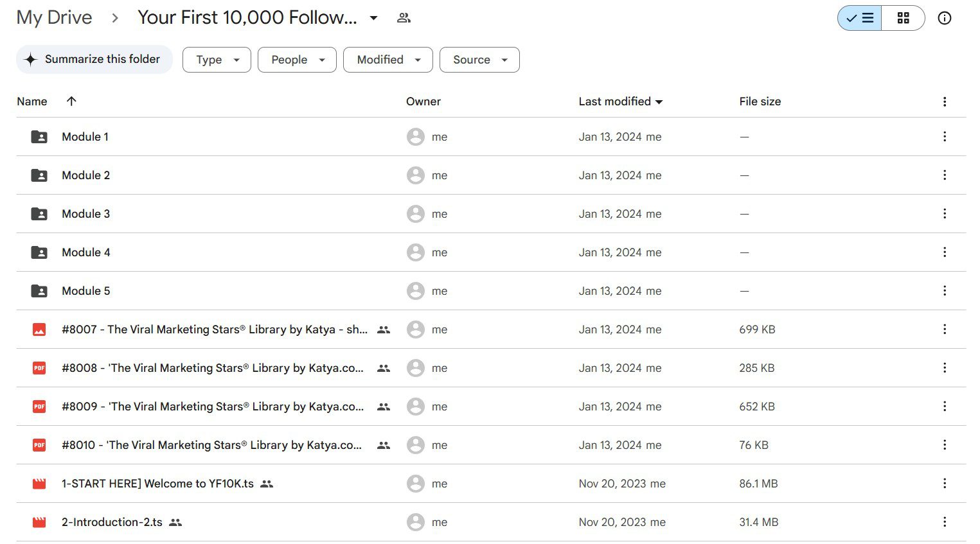This screenshot has height=544, width=980.
Task: Click the shared people icon beside folder title
Action: [404, 18]
